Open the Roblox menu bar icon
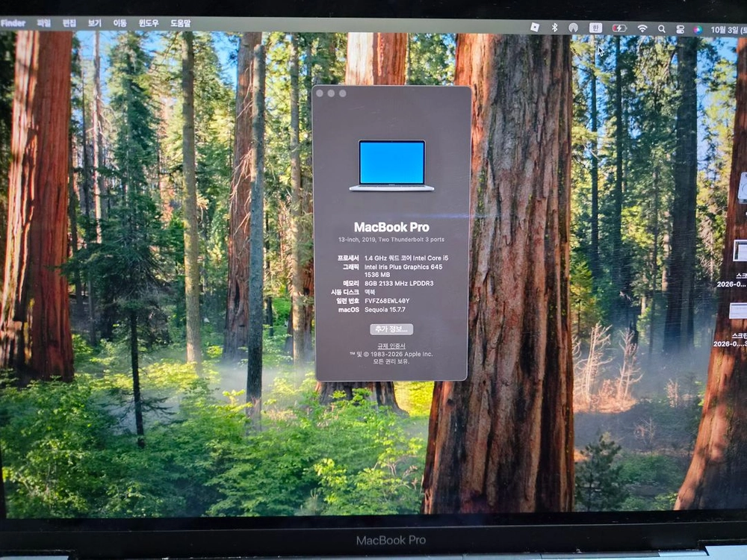Screen dimensions: 747x560 coord(535,28)
